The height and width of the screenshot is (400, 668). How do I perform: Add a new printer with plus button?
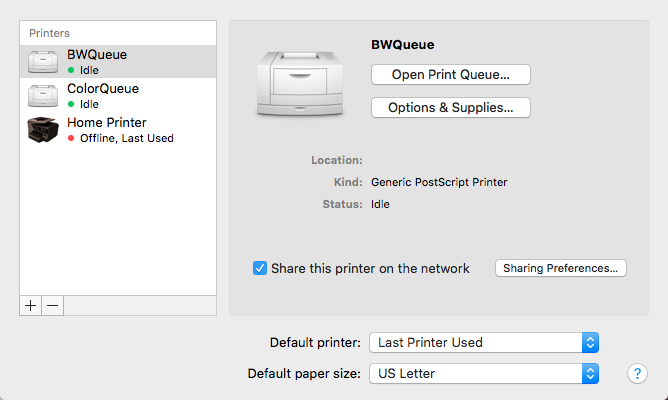point(31,306)
